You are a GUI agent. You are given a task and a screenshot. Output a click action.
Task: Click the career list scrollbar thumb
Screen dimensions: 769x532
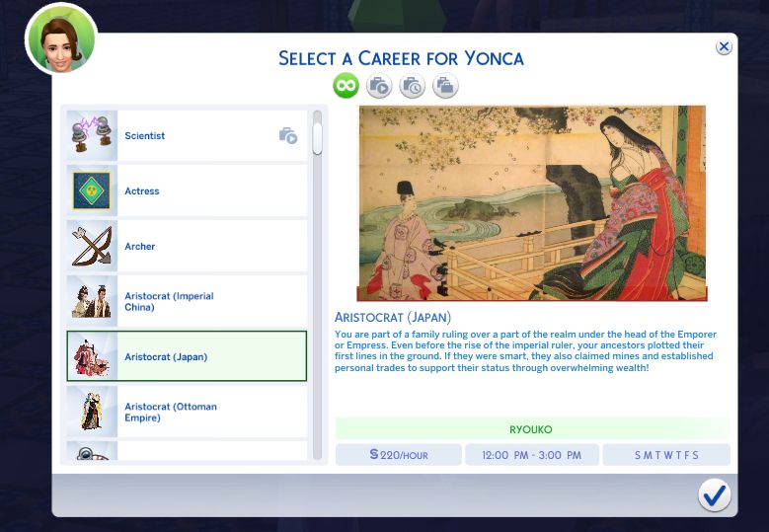pos(317,138)
